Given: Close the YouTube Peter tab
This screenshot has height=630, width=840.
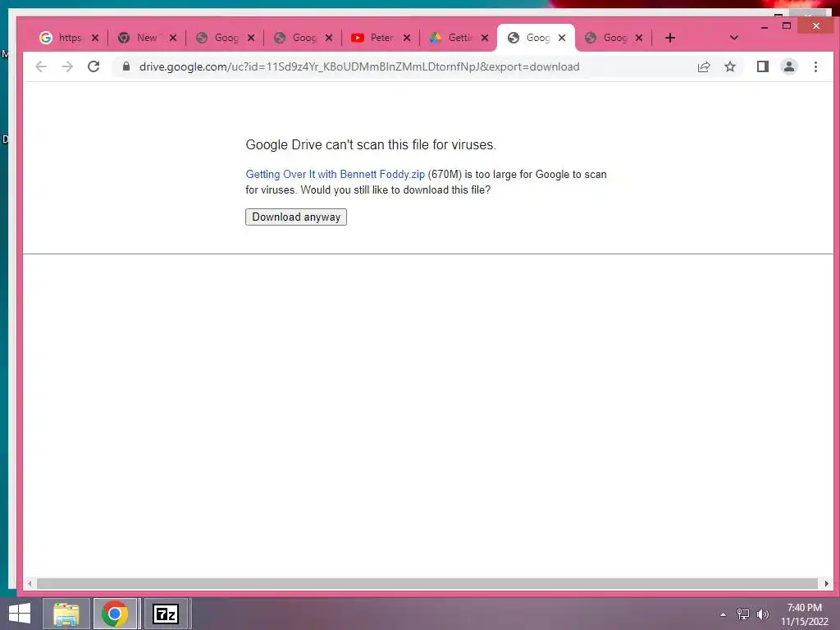Looking at the screenshot, I should click(407, 38).
